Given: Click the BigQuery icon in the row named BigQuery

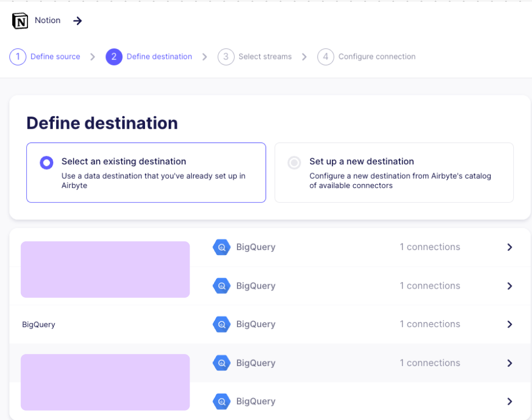Looking at the screenshot, I should (x=221, y=324).
